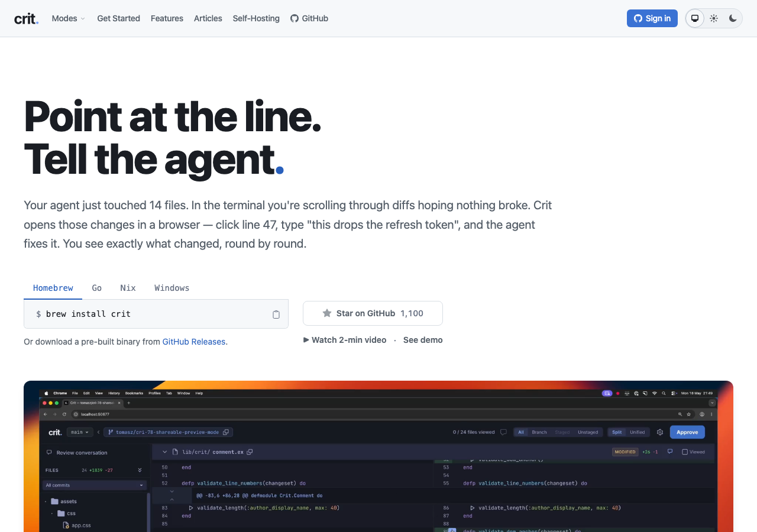This screenshot has height=532, width=757.
Task: Open the Chrome menu in the demo screenshot menu bar
Action: [60, 393]
